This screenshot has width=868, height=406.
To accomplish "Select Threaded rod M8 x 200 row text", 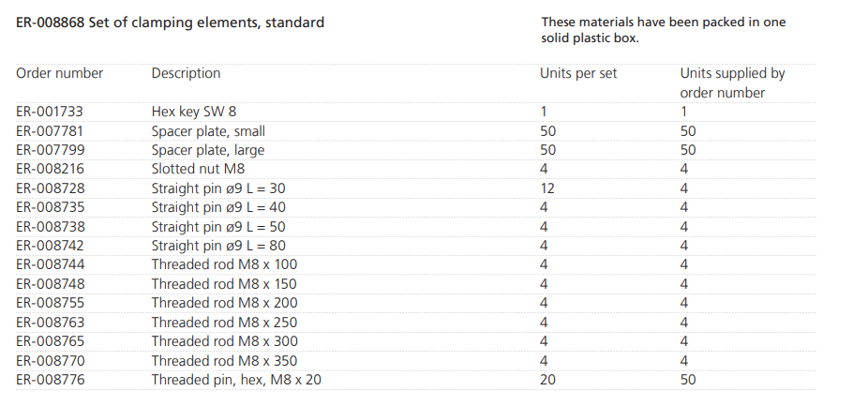I will pyautogui.click(x=223, y=303).
